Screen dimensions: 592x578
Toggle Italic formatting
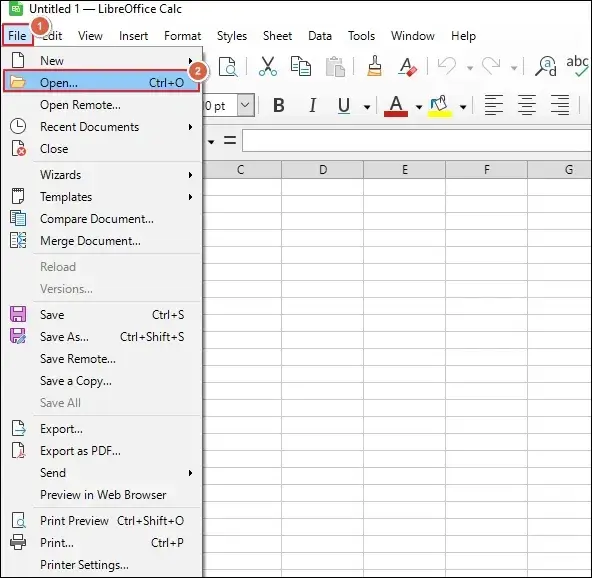click(x=312, y=105)
